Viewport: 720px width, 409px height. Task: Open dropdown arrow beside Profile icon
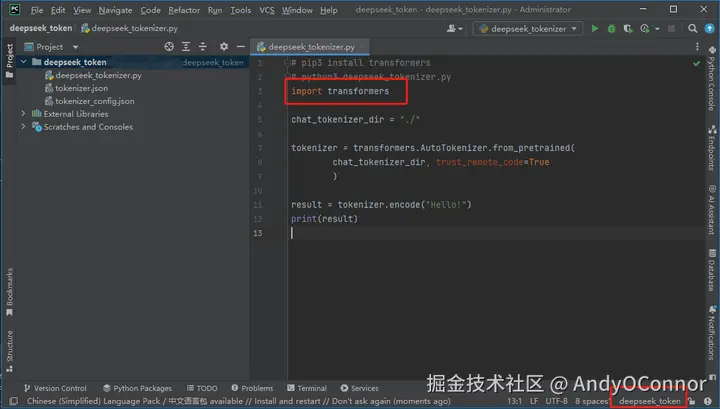657,28
